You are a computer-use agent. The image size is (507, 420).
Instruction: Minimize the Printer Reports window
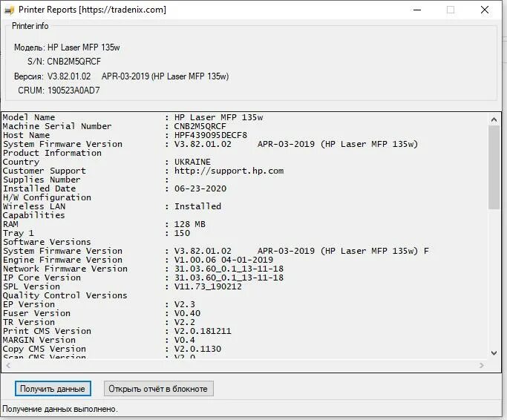pyautogui.click(x=417, y=10)
